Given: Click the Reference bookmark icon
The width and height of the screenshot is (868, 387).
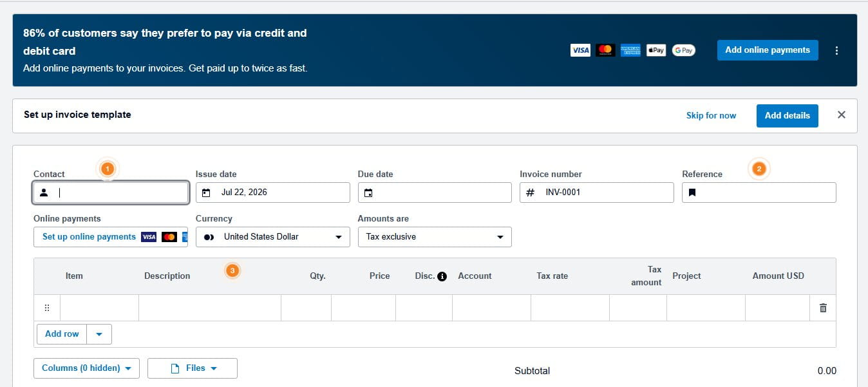Looking at the screenshot, I should pos(692,193).
